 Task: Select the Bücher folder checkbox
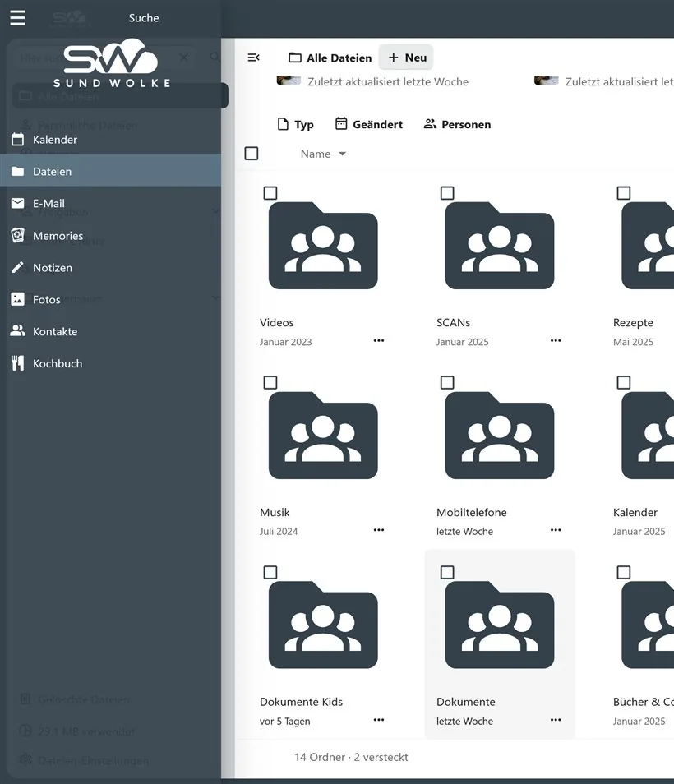(x=624, y=572)
